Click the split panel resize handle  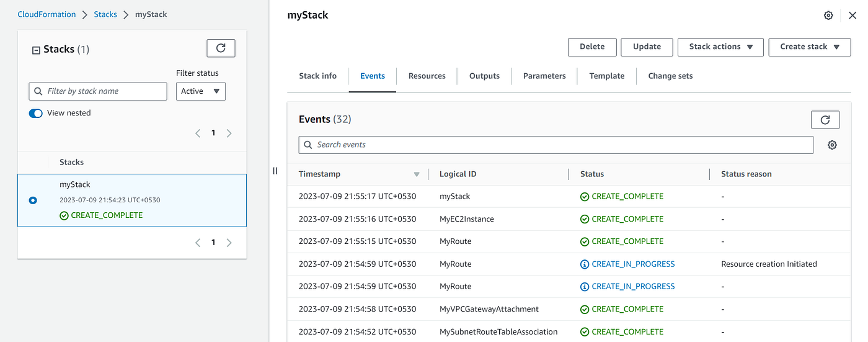[x=275, y=171]
